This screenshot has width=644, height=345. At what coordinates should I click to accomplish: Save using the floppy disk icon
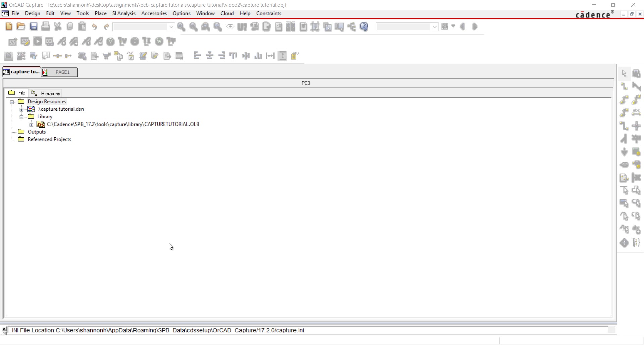pyautogui.click(x=33, y=27)
